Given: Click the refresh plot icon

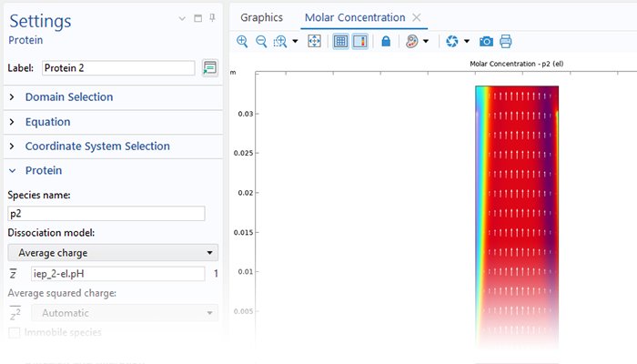Looking at the screenshot, I should click(x=451, y=41).
